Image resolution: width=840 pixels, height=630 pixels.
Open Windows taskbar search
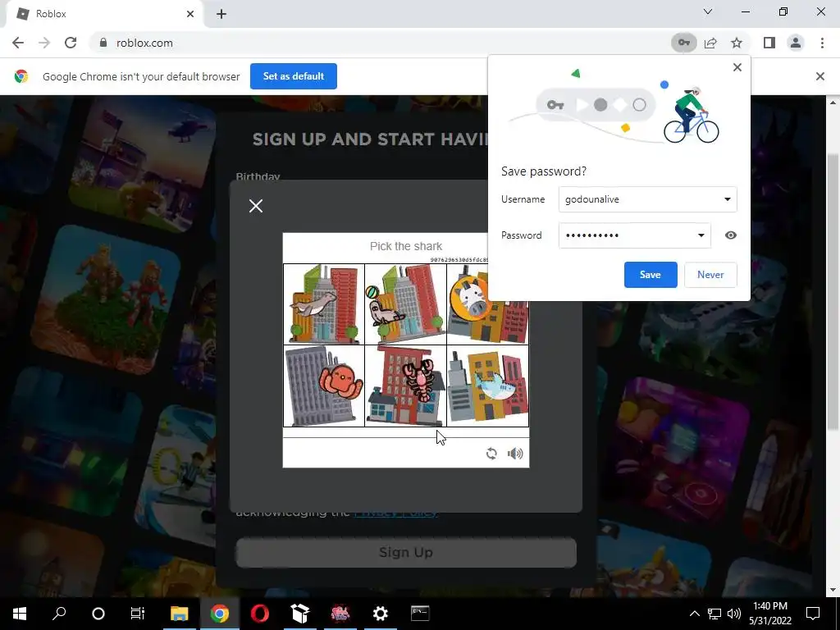point(59,614)
